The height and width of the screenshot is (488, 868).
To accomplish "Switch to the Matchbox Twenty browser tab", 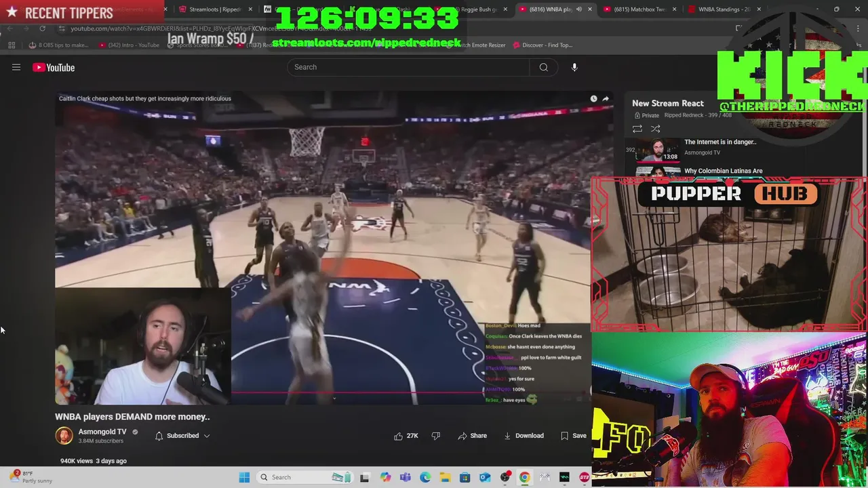I will [639, 9].
